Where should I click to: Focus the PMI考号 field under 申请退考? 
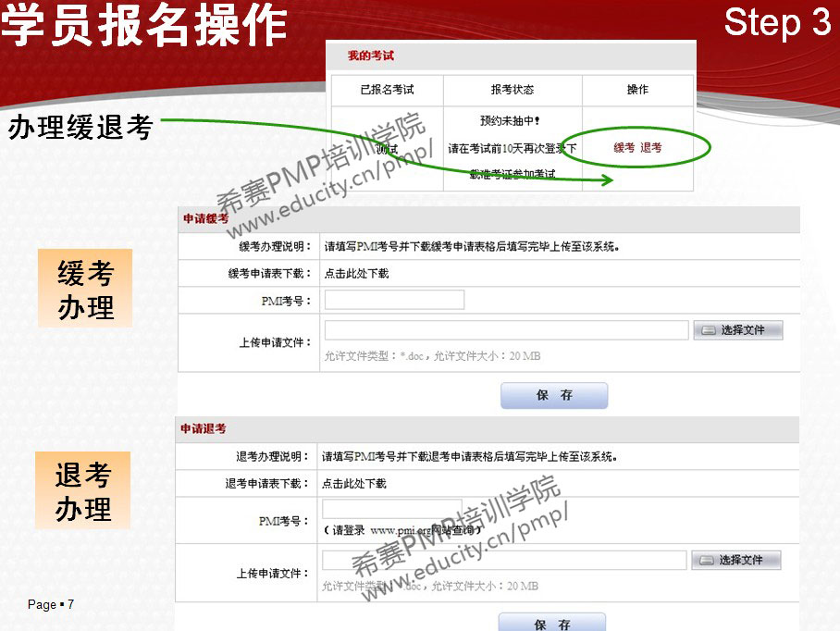tap(391, 509)
